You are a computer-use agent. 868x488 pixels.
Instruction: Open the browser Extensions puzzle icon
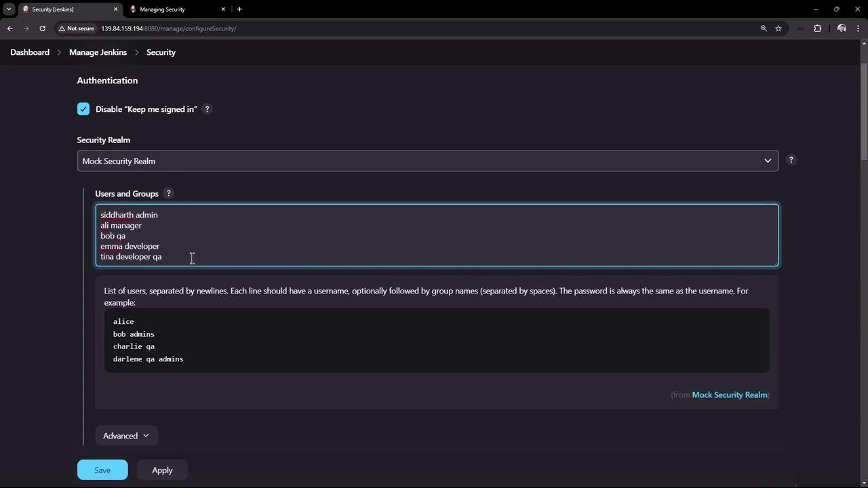click(817, 28)
